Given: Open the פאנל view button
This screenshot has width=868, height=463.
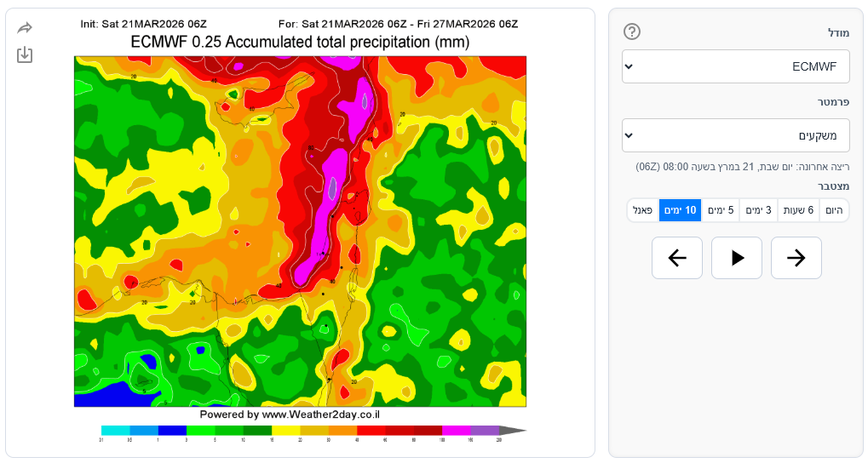Looking at the screenshot, I should pyautogui.click(x=643, y=210).
